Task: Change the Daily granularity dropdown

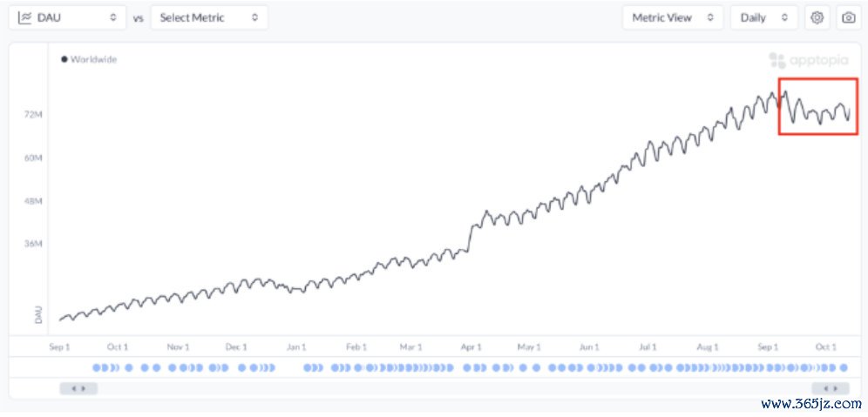Action: click(x=763, y=17)
